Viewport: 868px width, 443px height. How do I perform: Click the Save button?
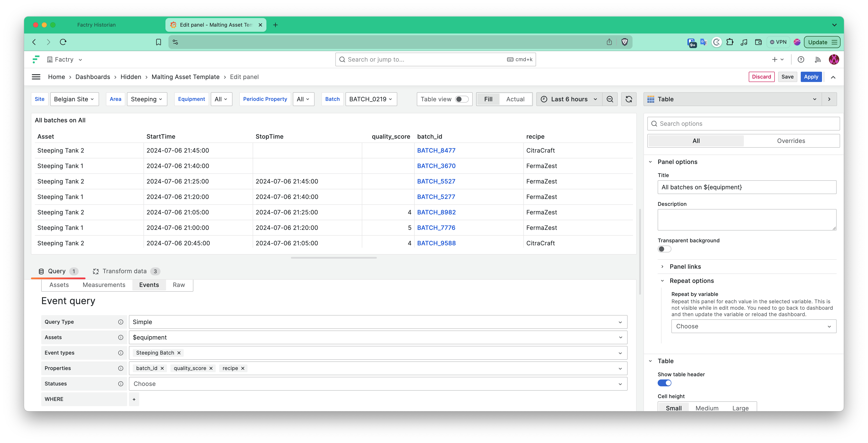click(x=787, y=77)
